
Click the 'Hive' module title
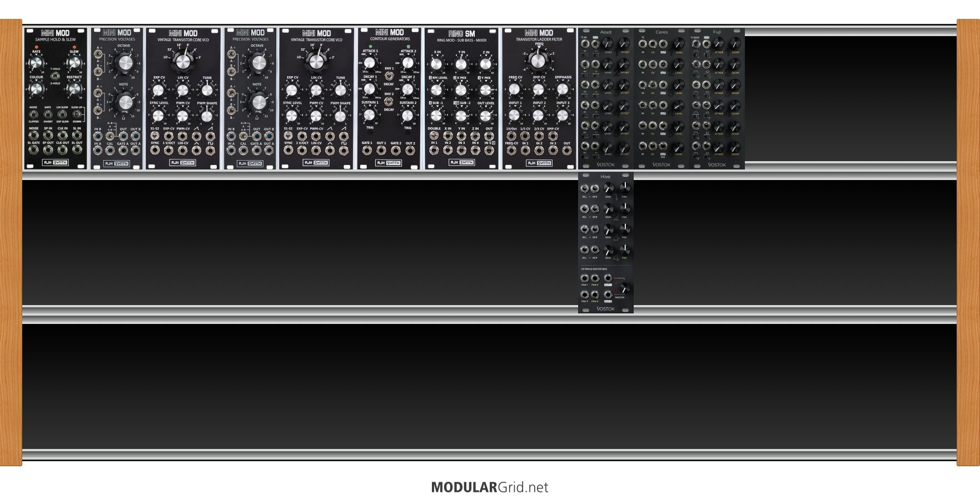point(605,177)
